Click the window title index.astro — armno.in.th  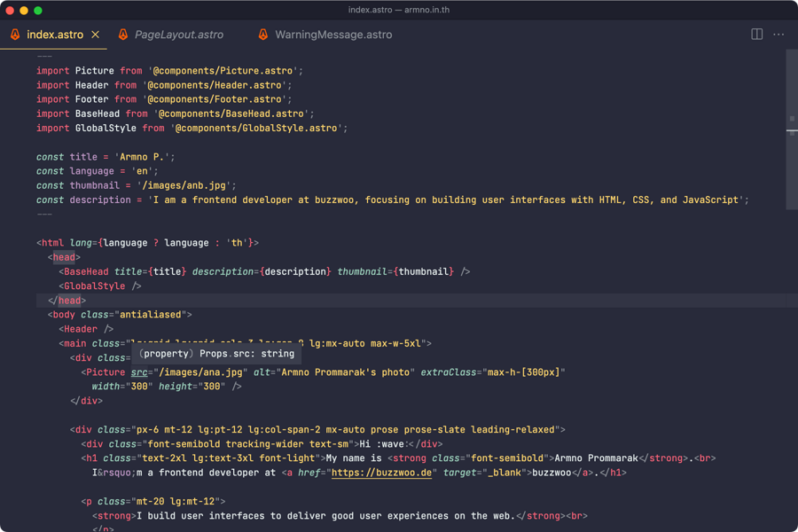pyautogui.click(x=398, y=10)
